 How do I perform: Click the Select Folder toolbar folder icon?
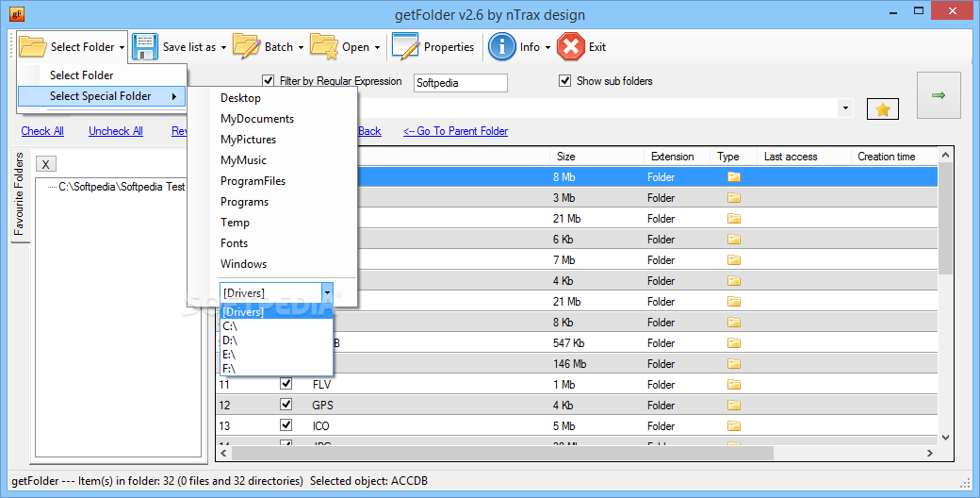(32, 47)
